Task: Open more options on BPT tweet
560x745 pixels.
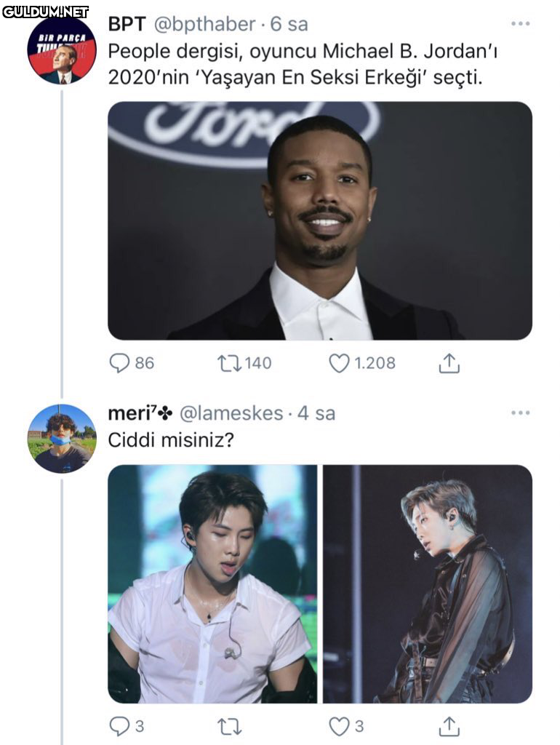Action: click(x=520, y=24)
